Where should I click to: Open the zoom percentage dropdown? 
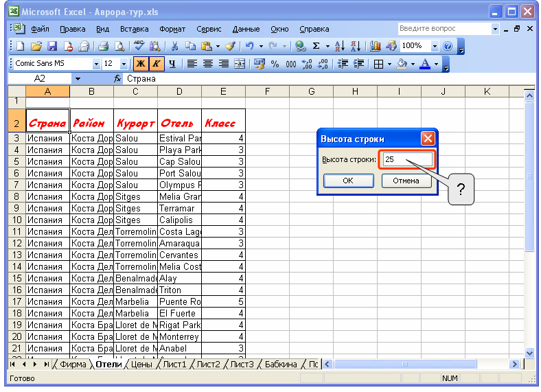click(435, 46)
